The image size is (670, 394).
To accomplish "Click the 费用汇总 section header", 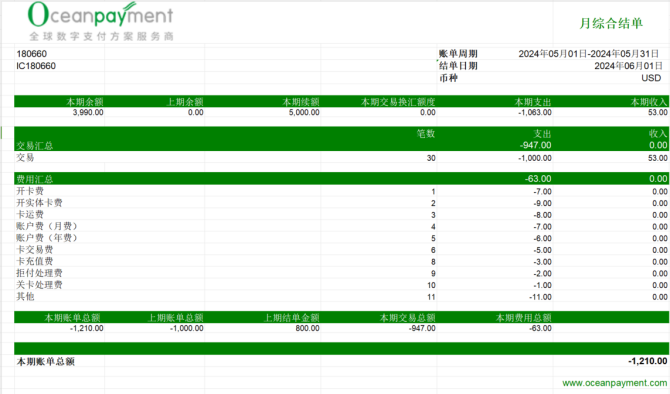I will (35, 179).
